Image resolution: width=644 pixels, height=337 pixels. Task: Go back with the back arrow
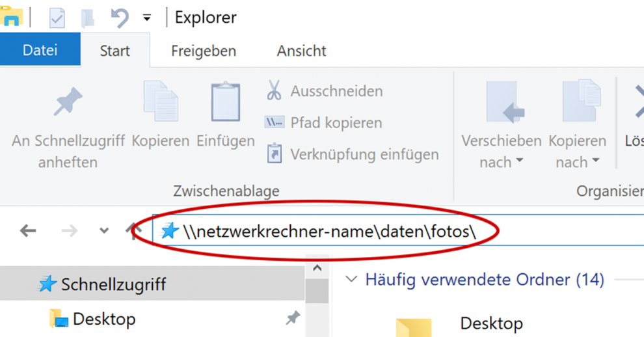click(28, 230)
